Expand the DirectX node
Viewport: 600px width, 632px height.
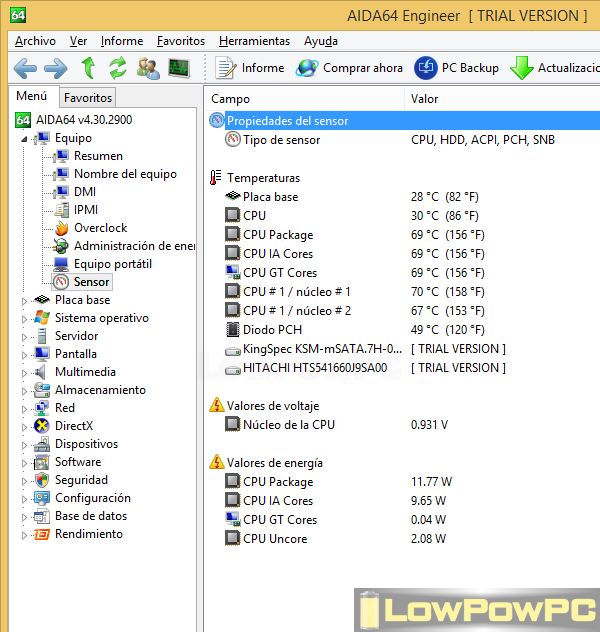24,427
